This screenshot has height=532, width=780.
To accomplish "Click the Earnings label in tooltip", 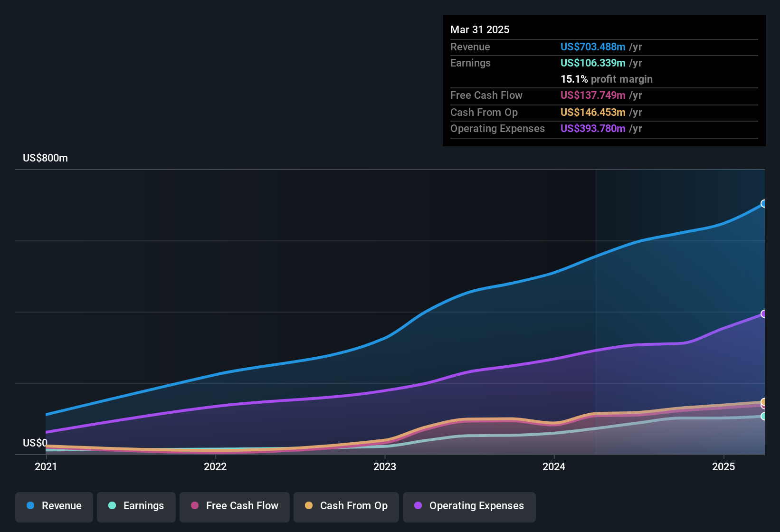I will point(470,63).
